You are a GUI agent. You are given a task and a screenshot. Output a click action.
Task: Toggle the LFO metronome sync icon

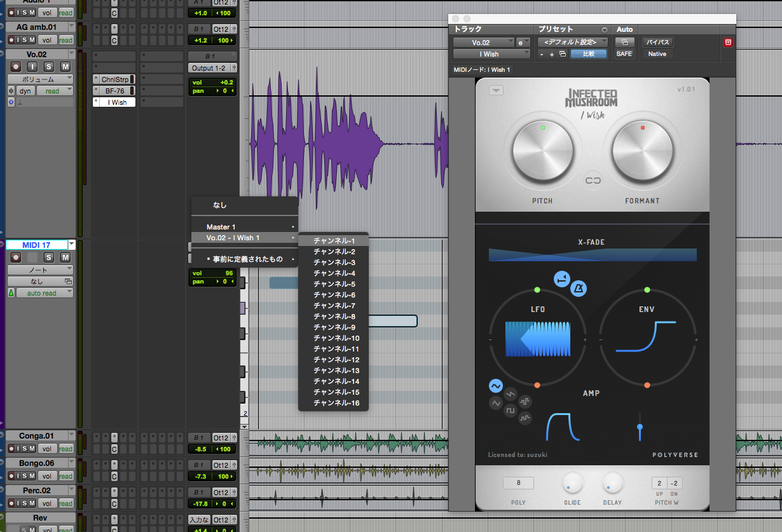[x=579, y=289]
